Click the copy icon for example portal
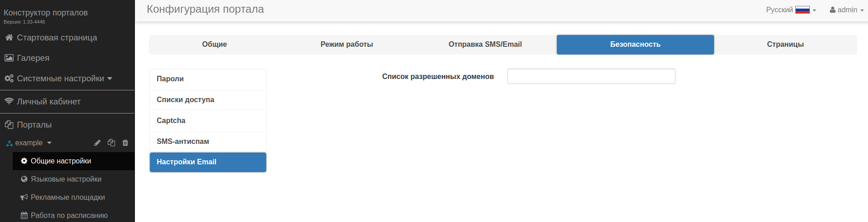The height and width of the screenshot is (222, 868). 111,143
